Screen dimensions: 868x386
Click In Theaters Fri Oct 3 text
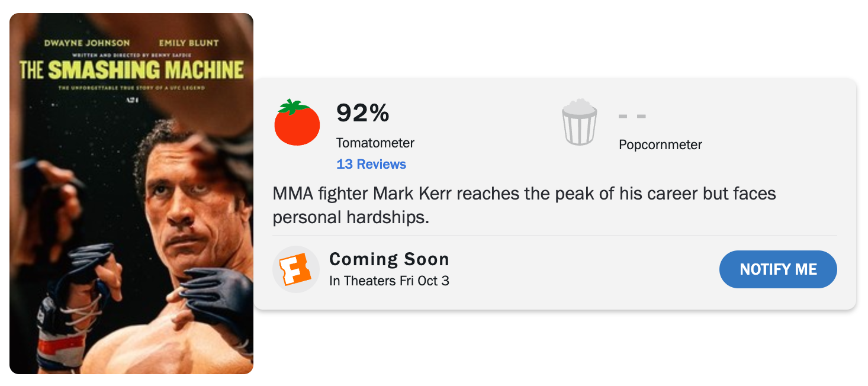pos(389,281)
